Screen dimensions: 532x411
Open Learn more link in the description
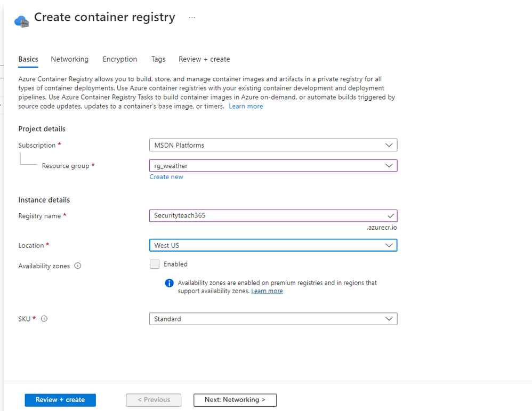tap(246, 106)
